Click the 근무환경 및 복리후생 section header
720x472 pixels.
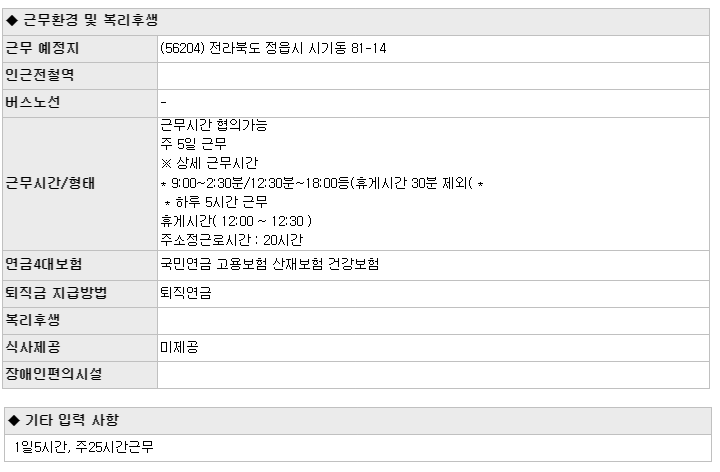pos(356,21)
